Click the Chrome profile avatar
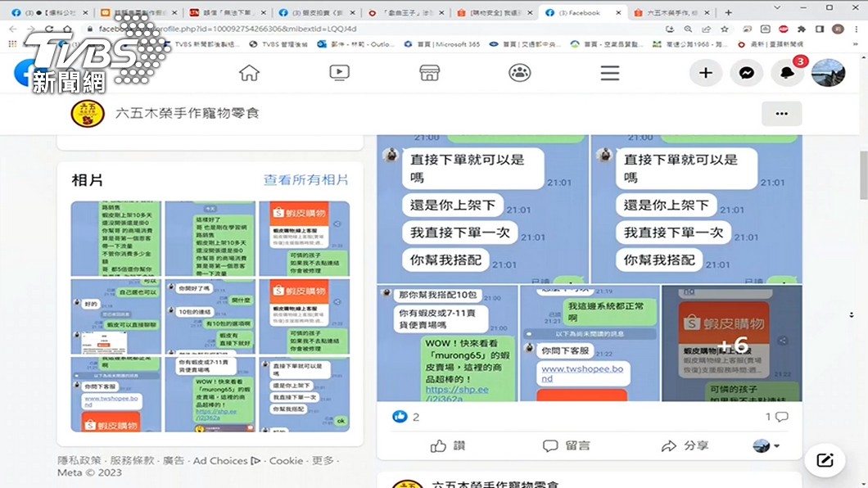 tap(838, 29)
